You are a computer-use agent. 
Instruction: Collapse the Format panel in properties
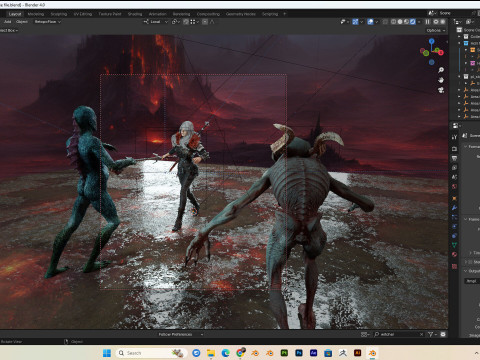(x=466, y=147)
